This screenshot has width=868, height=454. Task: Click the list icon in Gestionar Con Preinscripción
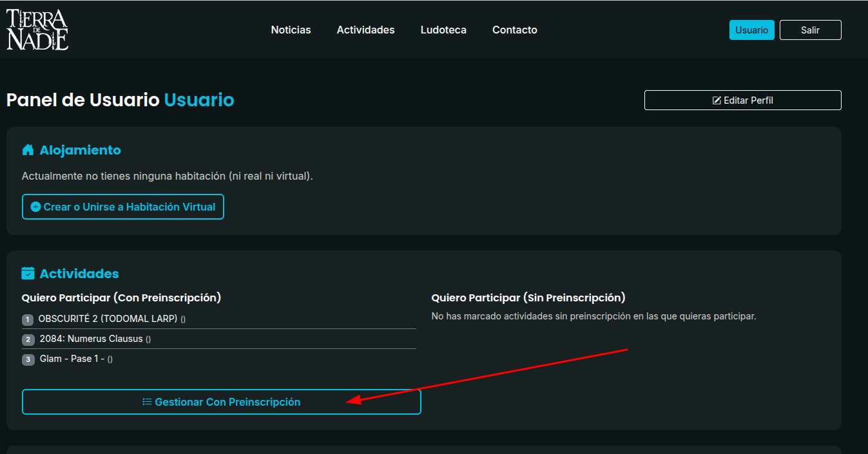147,402
